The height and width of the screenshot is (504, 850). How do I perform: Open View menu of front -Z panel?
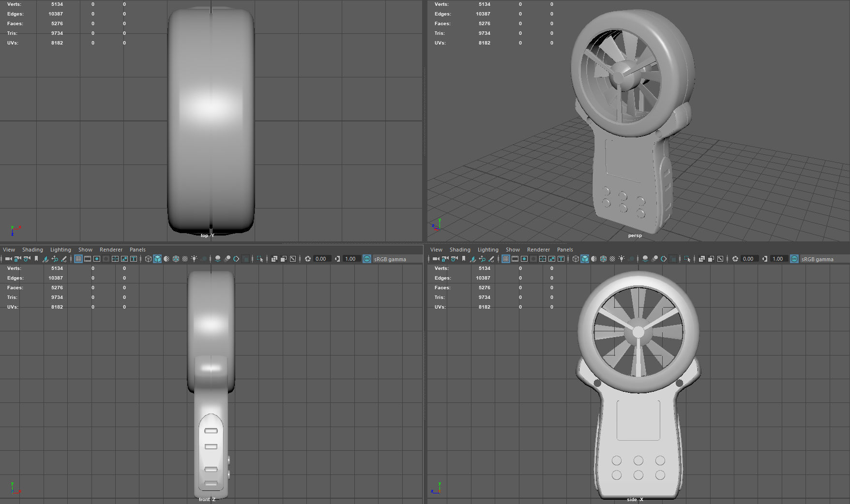point(9,250)
